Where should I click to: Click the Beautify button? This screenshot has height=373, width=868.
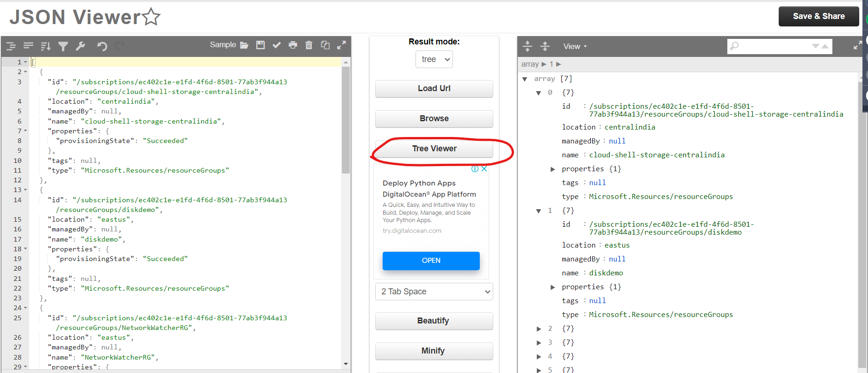[434, 321]
